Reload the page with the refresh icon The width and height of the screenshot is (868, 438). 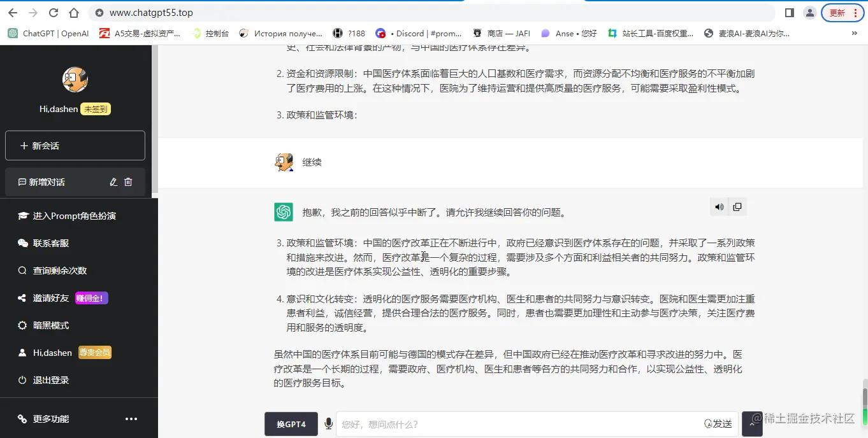tap(54, 13)
